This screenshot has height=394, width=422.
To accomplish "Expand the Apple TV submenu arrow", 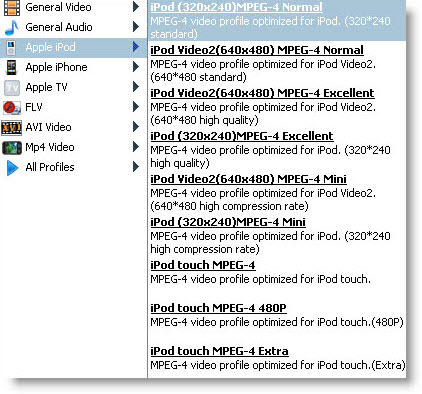I will click(136, 86).
